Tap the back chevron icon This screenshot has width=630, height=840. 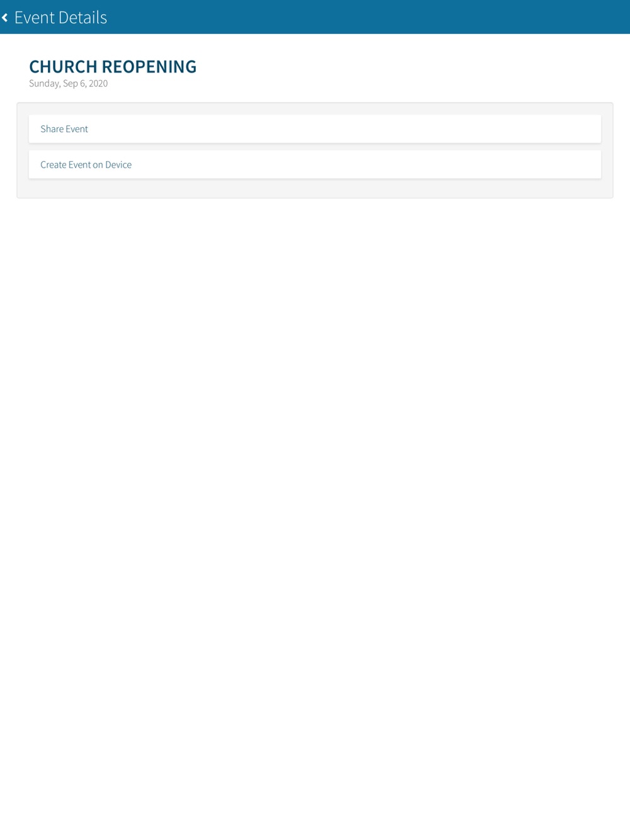pos(5,18)
